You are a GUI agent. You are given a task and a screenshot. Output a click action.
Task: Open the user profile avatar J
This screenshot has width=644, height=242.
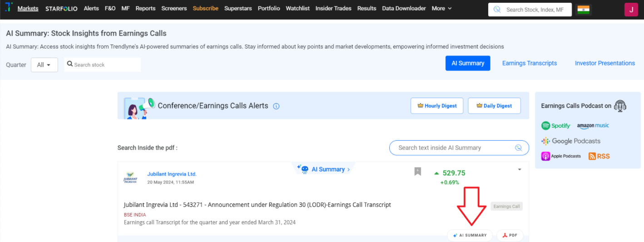click(x=631, y=10)
